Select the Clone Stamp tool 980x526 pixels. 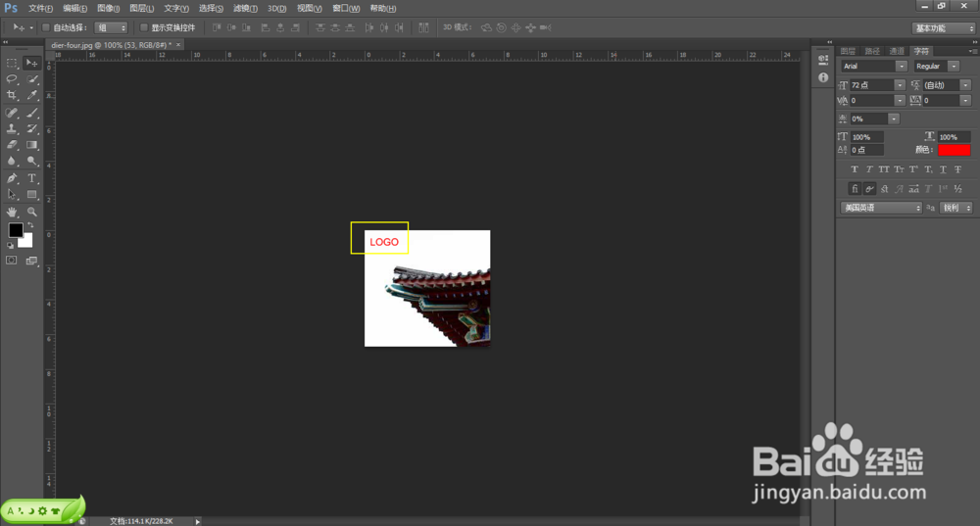click(12, 128)
